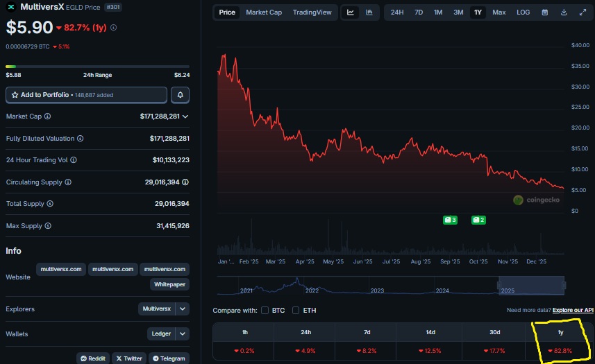Image resolution: width=595 pixels, height=364 pixels.
Task: Expand the Market Cap dropdown chevron
Action: point(185,116)
